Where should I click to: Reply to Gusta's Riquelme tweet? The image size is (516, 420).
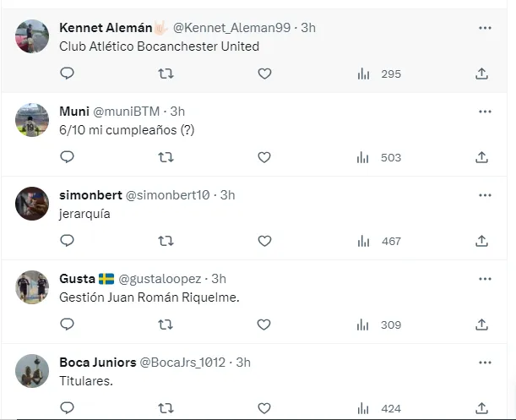tap(68, 325)
